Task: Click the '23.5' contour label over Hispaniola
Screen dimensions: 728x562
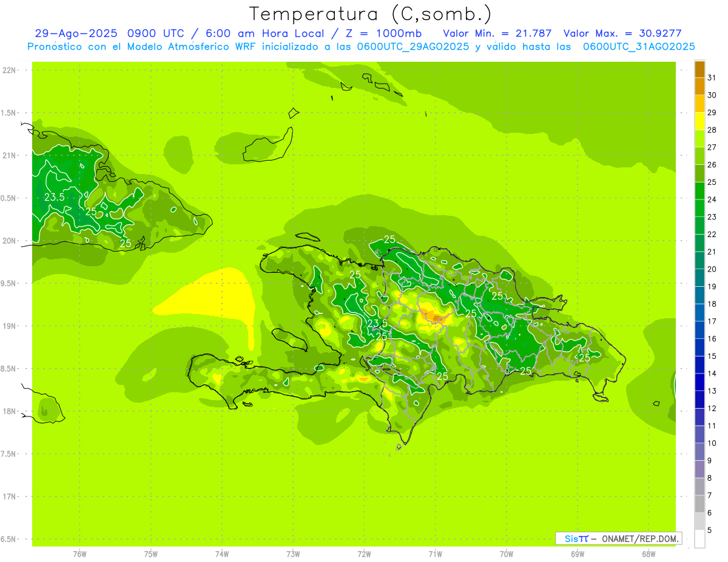Action: pos(377,324)
